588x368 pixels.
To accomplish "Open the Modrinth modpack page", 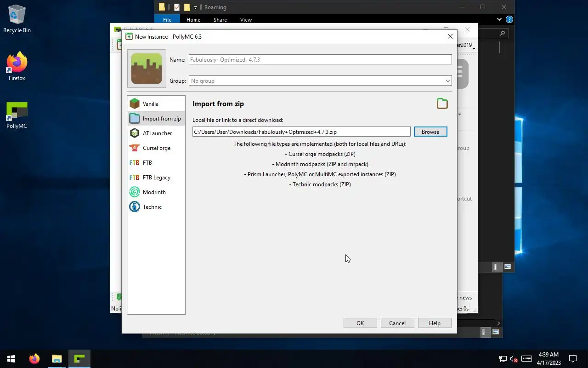I will coord(156,192).
